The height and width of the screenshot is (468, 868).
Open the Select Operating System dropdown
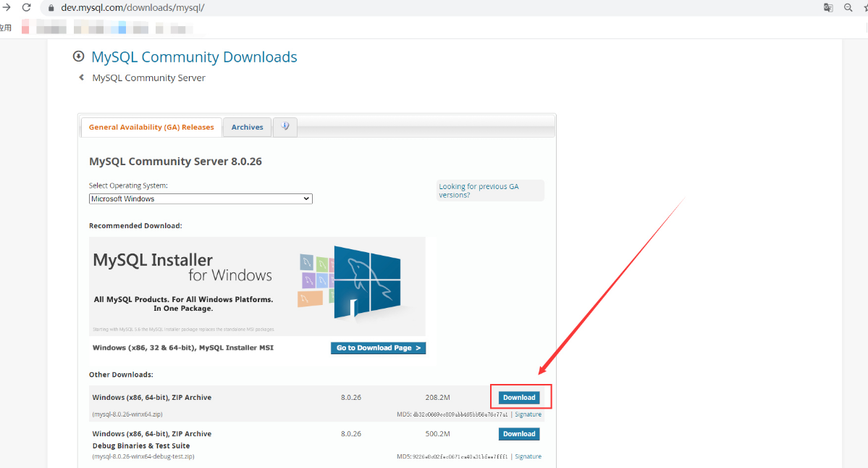tap(201, 199)
